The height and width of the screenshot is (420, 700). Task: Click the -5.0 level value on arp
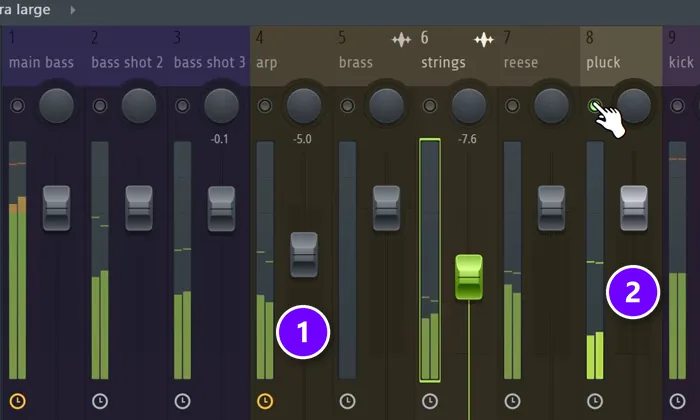(302, 139)
